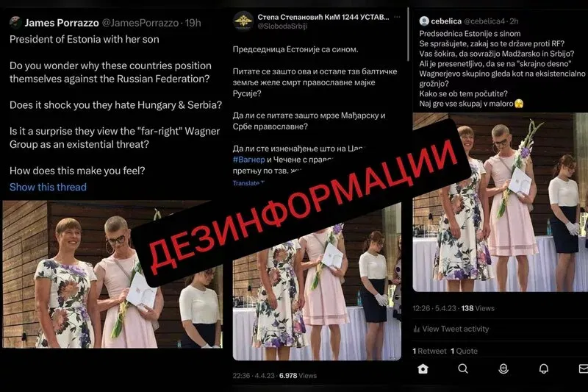Open cebelica's profile avatar
588x392 pixels.
tap(424, 21)
